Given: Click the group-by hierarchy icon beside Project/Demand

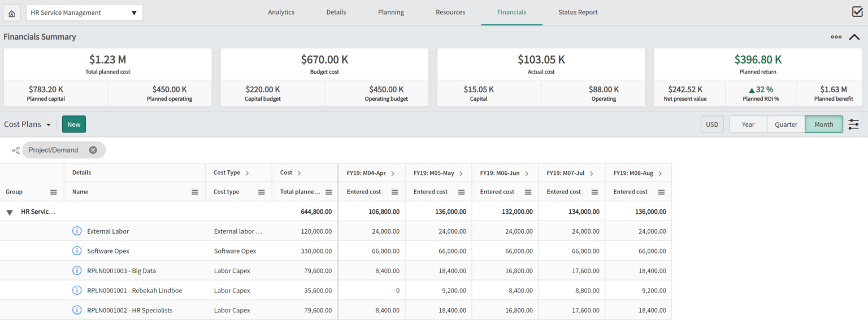Looking at the screenshot, I should 15,150.
